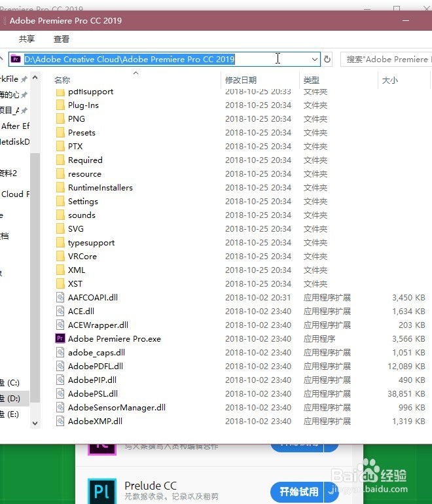Click the 12,089 KB size cell

pos(406,366)
